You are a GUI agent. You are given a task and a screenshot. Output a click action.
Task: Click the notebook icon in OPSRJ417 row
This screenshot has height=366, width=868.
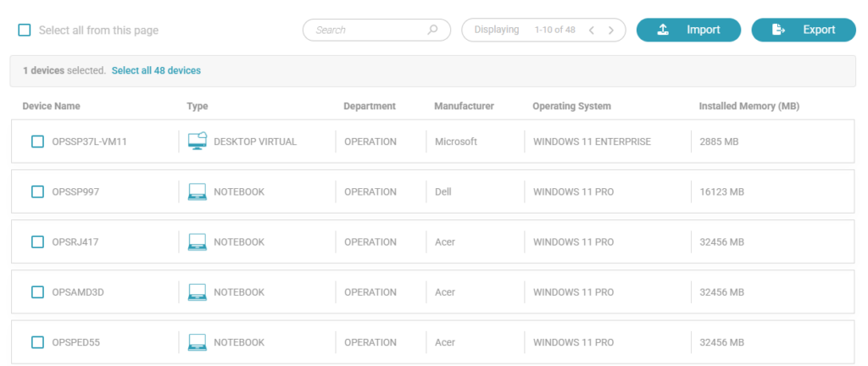click(x=197, y=242)
